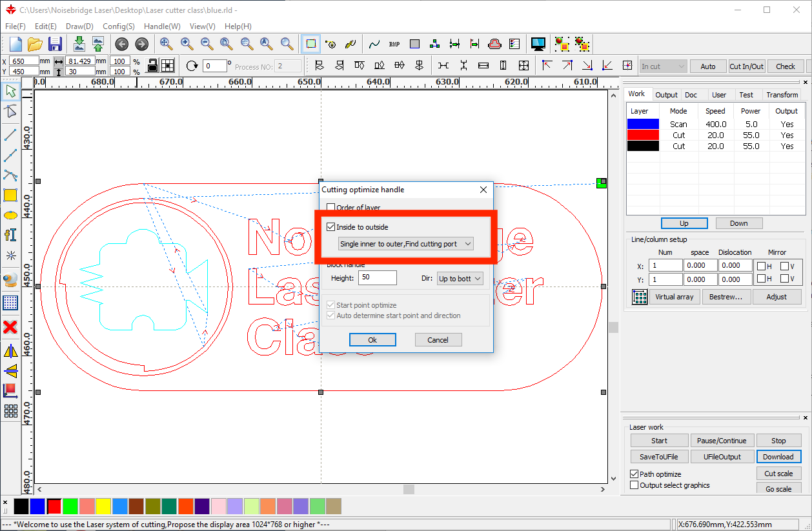This screenshot has width=812, height=531.
Task: Uncheck the Inside to outside checkbox
Action: pos(331,227)
